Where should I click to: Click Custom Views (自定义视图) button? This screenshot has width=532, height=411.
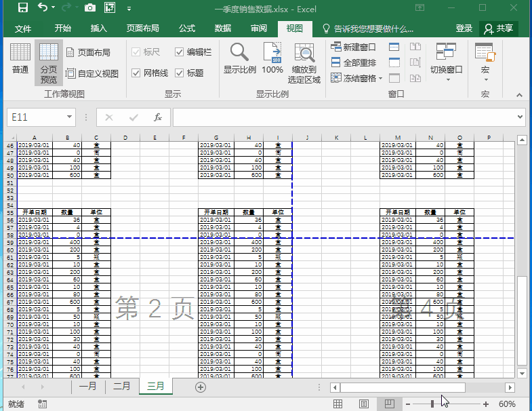click(92, 73)
